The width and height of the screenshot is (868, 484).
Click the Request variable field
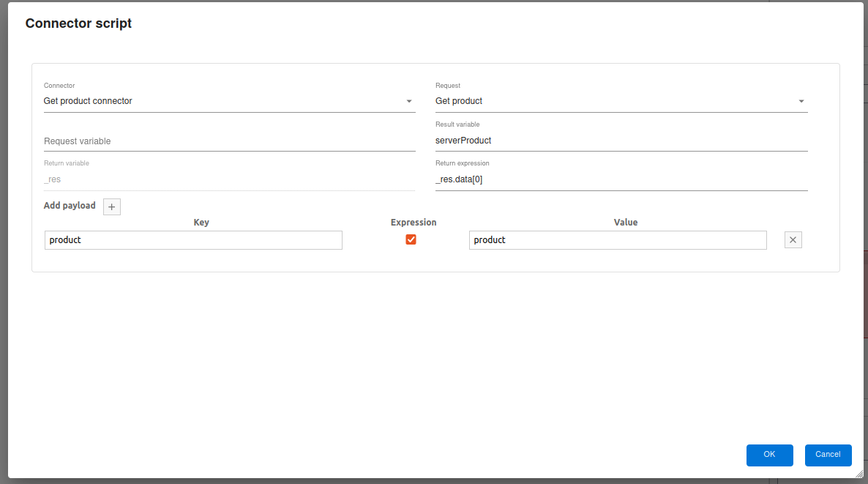pos(229,141)
